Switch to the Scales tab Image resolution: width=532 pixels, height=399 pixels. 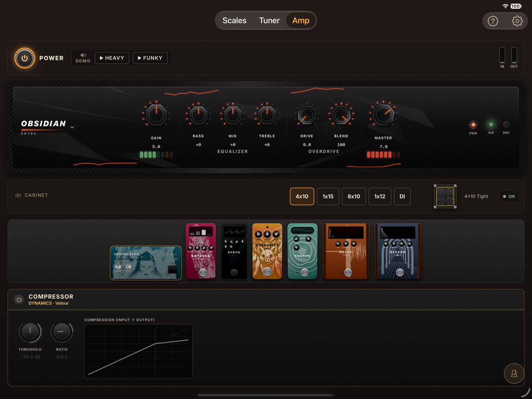234,21
